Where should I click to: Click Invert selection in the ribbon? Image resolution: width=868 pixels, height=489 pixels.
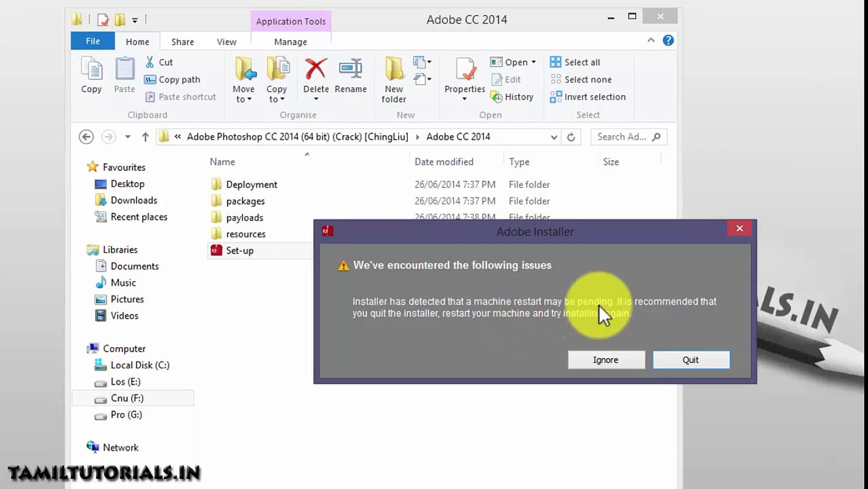588,97
